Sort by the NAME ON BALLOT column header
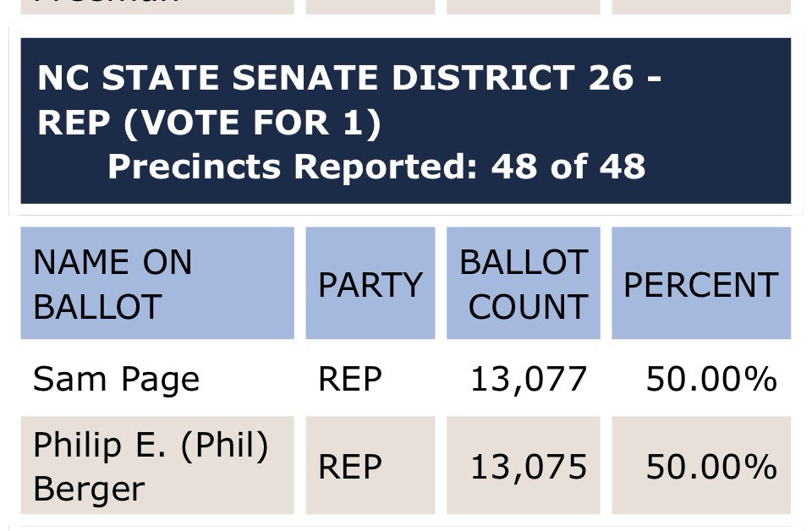The image size is (812, 531). (x=156, y=284)
